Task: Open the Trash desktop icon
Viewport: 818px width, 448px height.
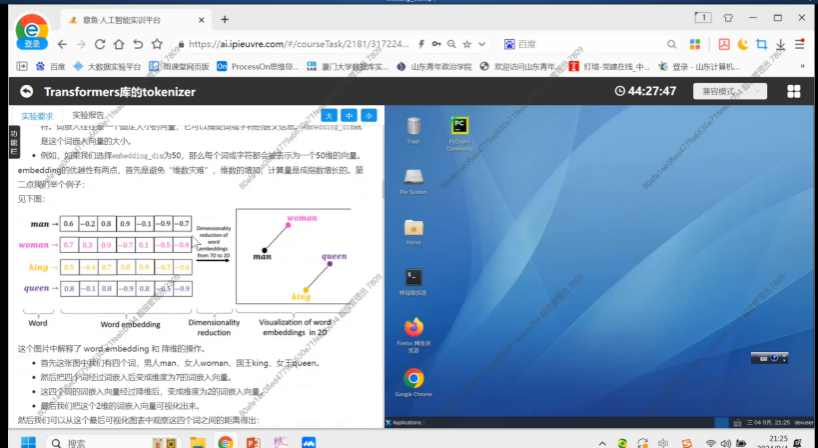Action: click(x=413, y=128)
